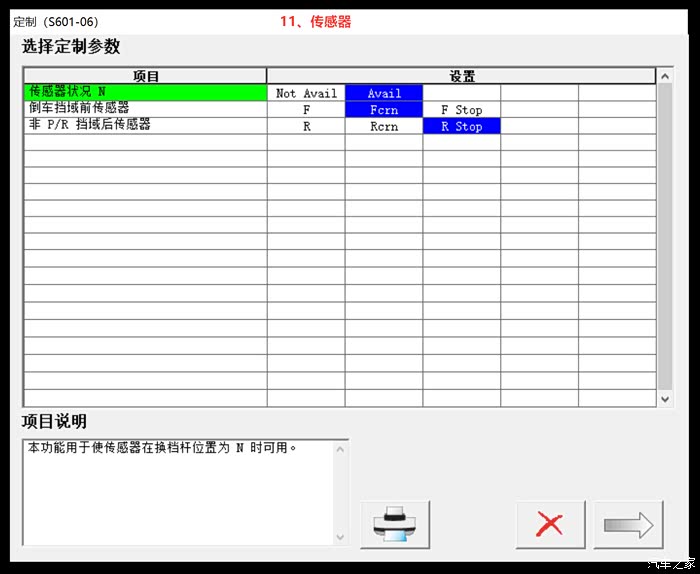Click the table scrollbar down arrow
The width and height of the screenshot is (700, 574).
[665, 399]
